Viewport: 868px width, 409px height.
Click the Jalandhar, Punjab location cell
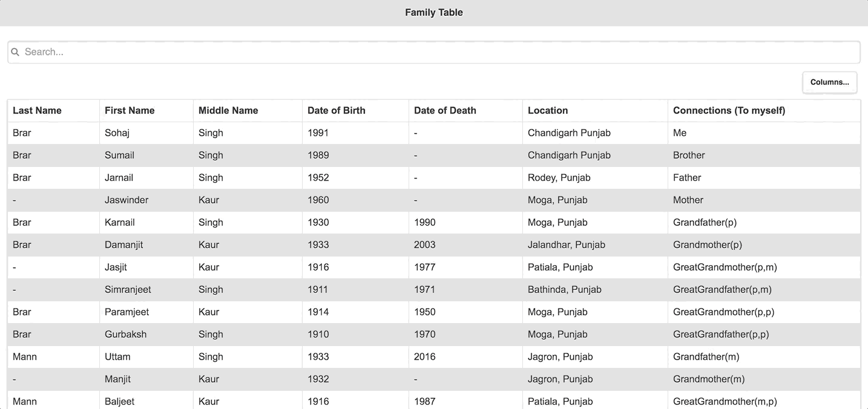[x=566, y=245]
